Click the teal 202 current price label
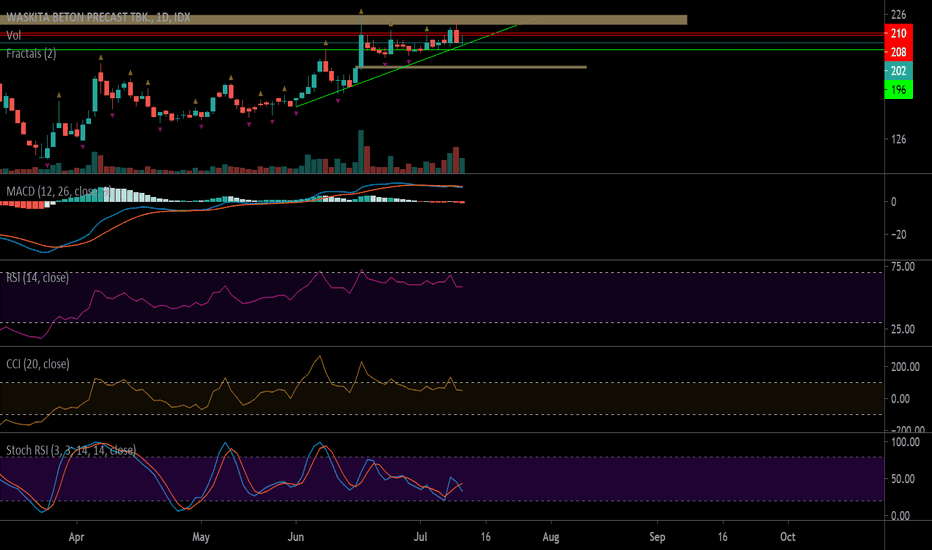Viewport: 932px width, 550px height. [898, 71]
